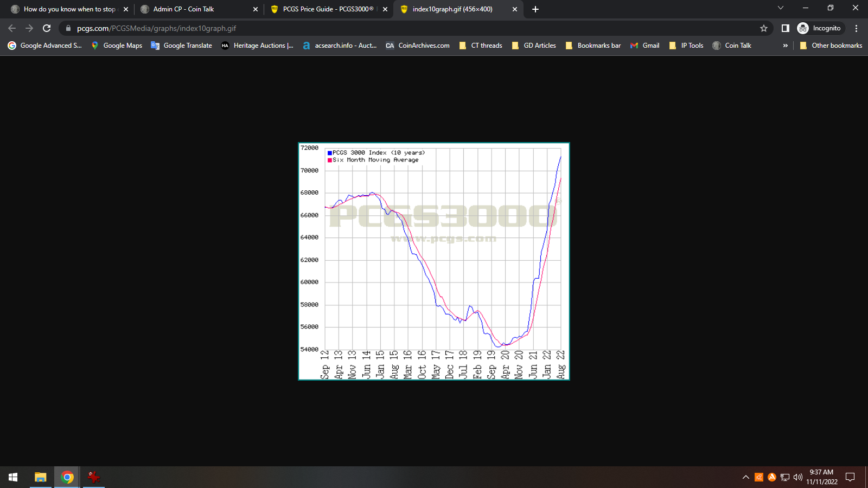Minimize the Chrome window
Image resolution: width=868 pixels, height=488 pixels.
point(806,8)
